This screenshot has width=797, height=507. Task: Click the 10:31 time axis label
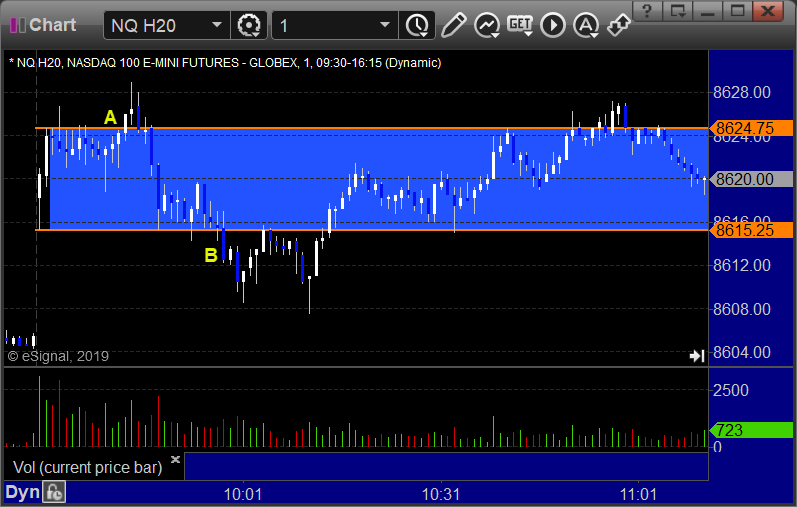click(441, 494)
